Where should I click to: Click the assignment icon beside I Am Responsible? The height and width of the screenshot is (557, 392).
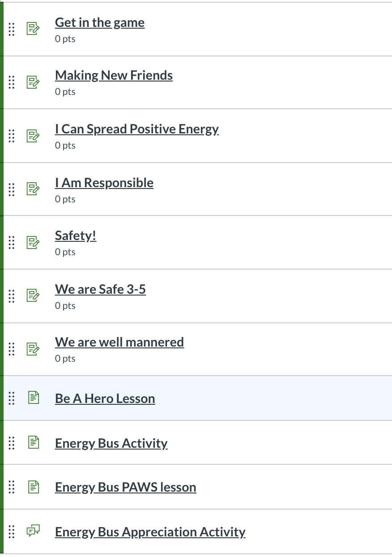pos(33,189)
